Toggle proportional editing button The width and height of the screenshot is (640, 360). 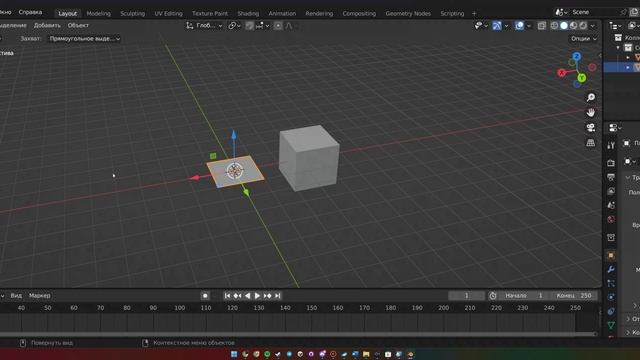point(278,26)
